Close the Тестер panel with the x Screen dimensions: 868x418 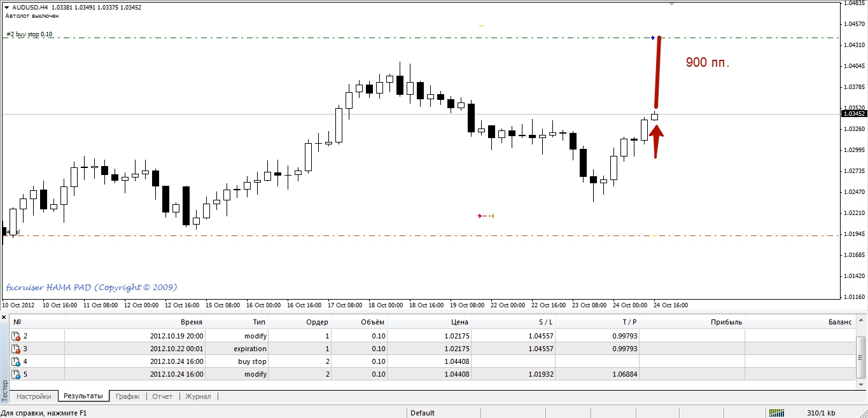tap(4, 319)
